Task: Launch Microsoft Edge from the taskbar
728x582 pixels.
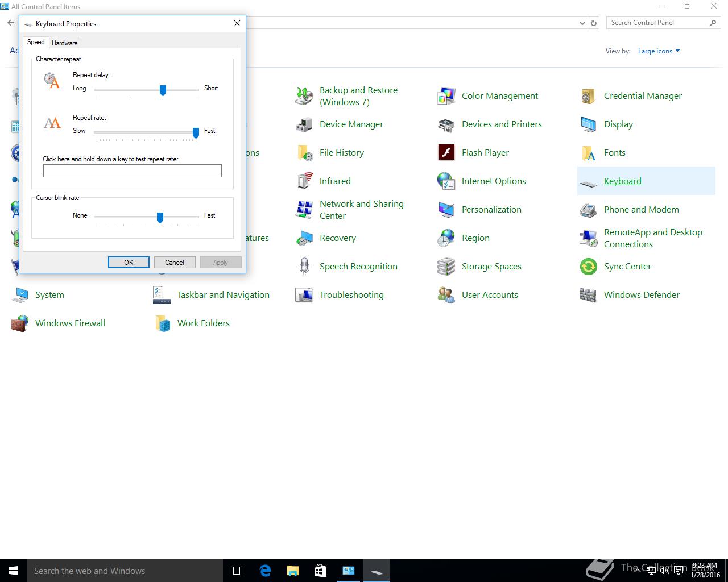Action: click(x=265, y=571)
